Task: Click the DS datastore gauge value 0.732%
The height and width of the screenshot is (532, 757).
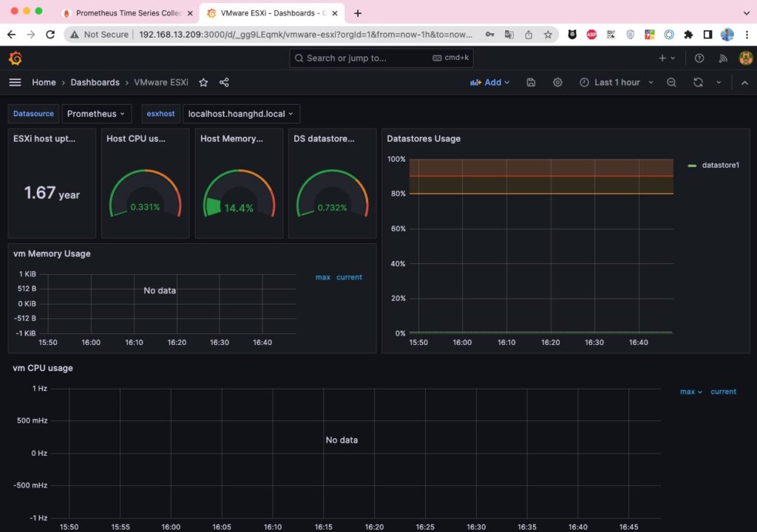Action: [x=332, y=208]
